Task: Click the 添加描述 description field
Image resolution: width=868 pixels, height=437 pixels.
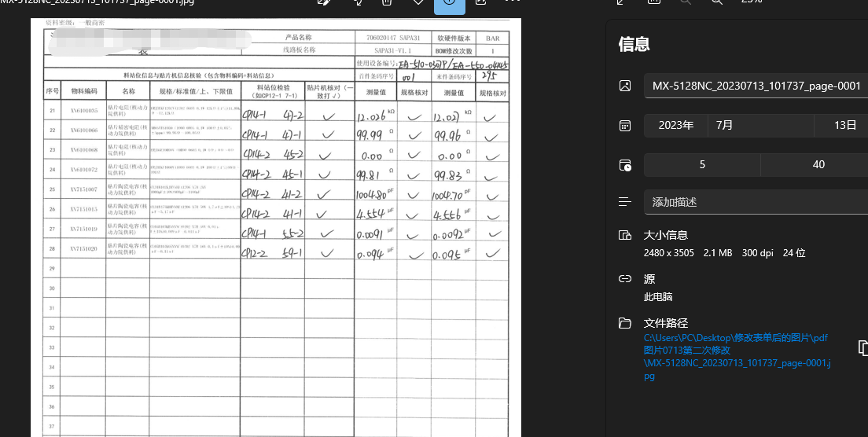Action: click(x=755, y=202)
